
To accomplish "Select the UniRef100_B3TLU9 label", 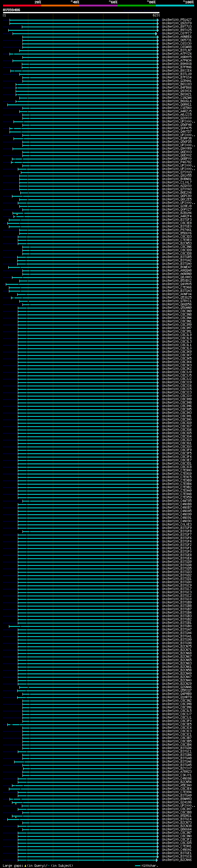I will (x=176, y=74).
